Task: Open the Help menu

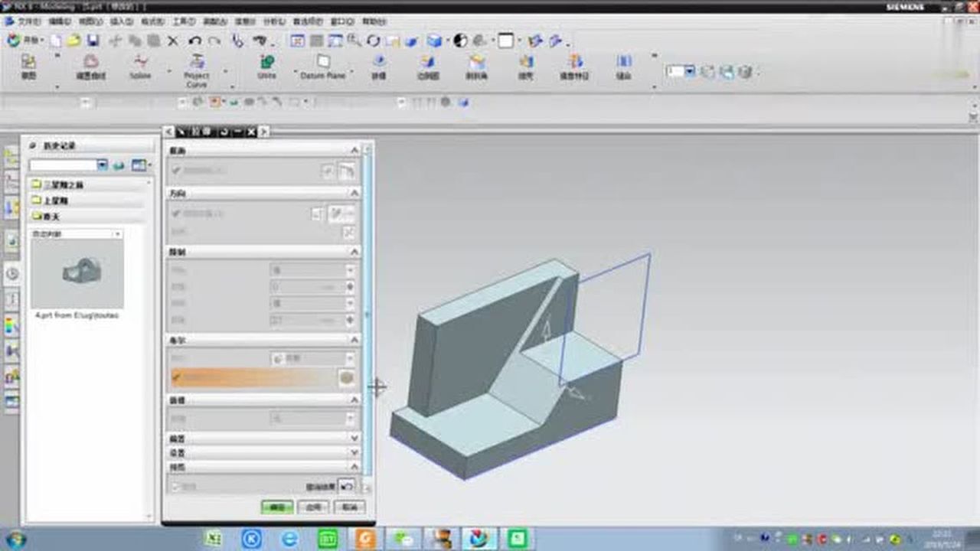Action: (x=374, y=21)
